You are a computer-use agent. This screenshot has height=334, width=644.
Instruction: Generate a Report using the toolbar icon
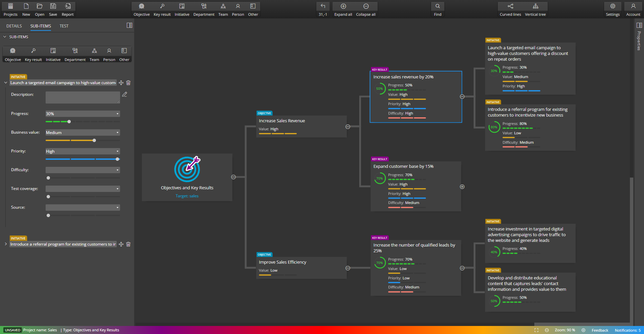[67, 8]
